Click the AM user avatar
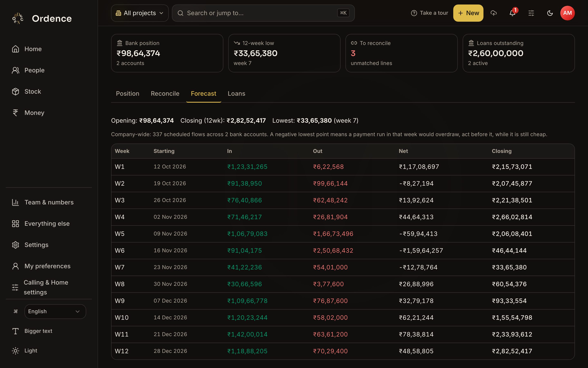 567,13
